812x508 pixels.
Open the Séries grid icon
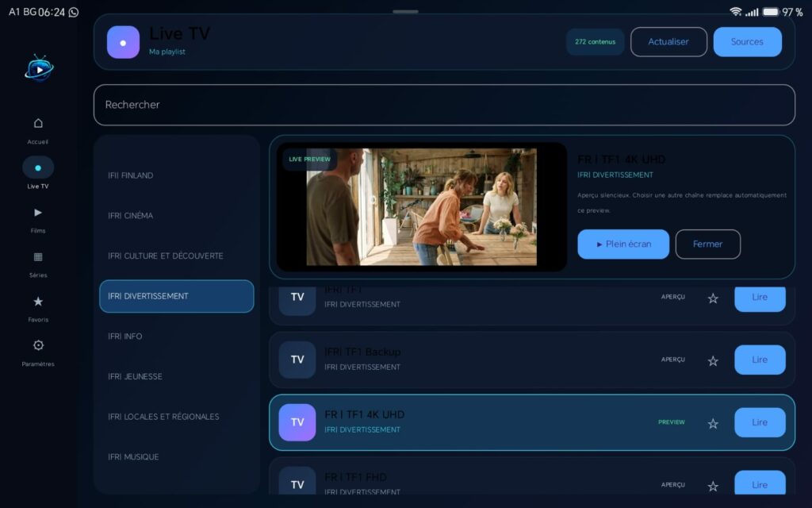38,257
